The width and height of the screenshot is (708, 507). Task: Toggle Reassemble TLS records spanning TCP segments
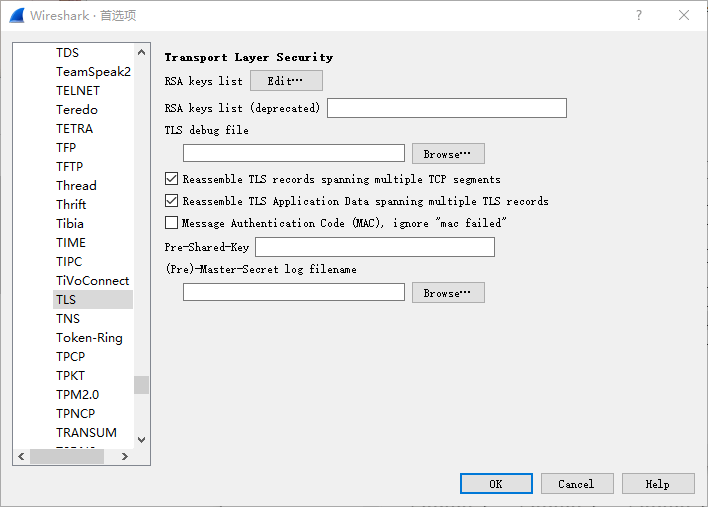[171, 180]
